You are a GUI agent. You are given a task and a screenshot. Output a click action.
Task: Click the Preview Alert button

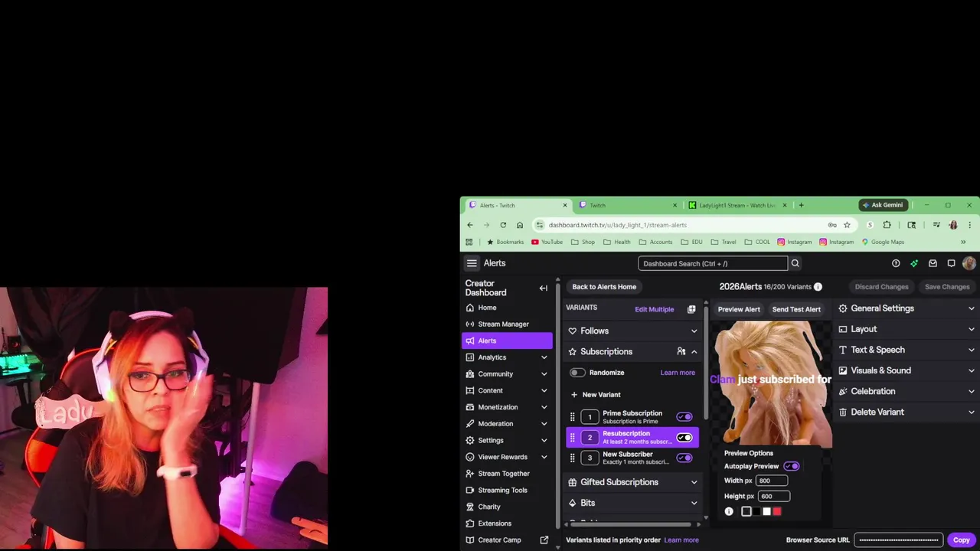coord(739,309)
